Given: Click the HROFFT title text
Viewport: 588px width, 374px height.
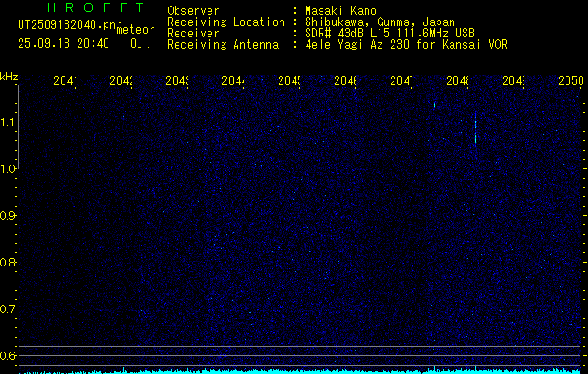Looking at the screenshot, I should [x=95, y=7].
